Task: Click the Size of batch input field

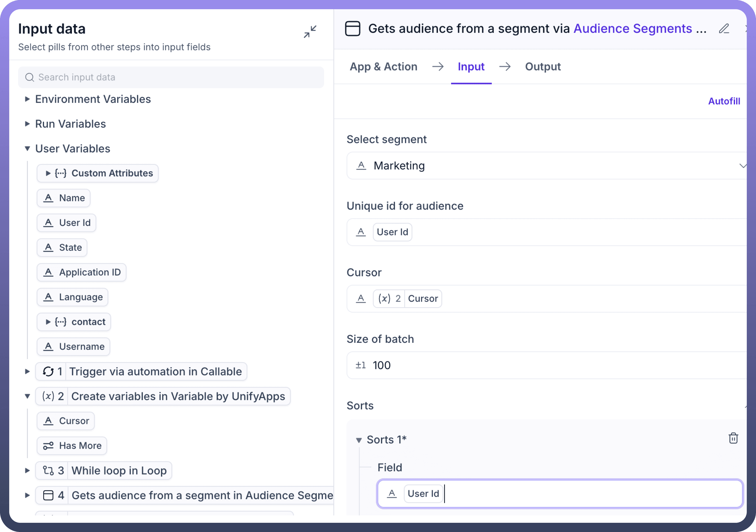Action: pos(546,365)
